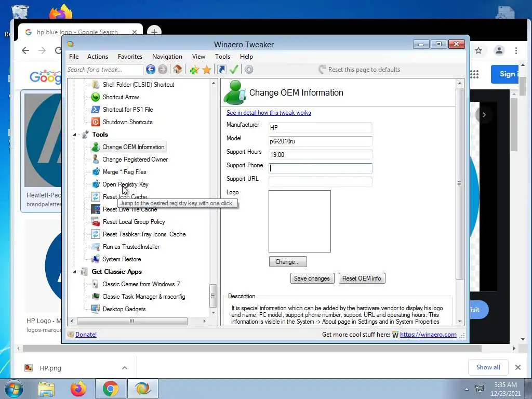
Task: Click the shortcut arrow export toolbar icon
Action: 221,70
